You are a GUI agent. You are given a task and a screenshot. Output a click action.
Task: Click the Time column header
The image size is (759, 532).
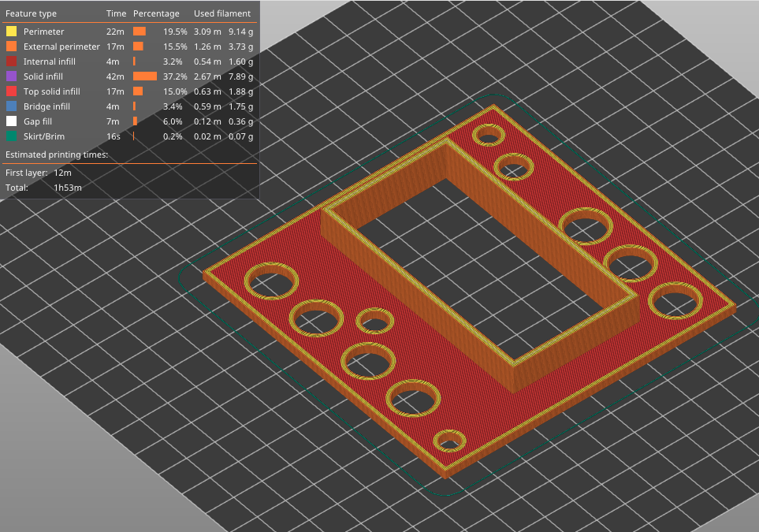coord(116,13)
